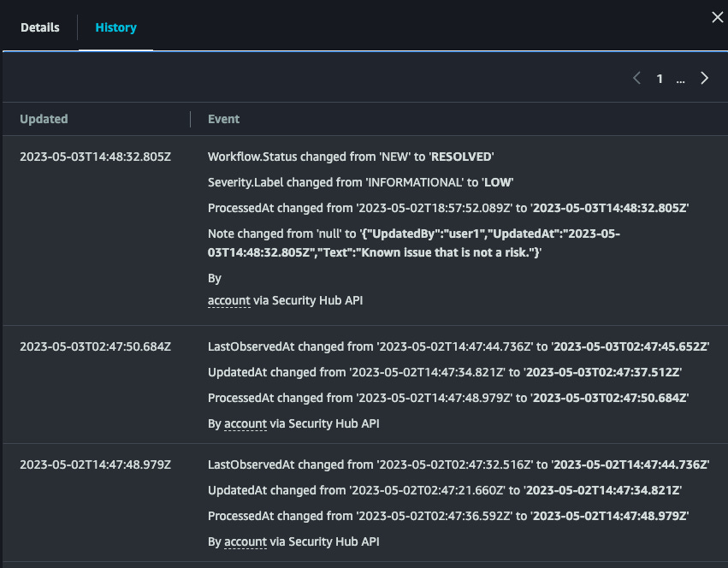Select the 2023-05-03T02:47:50.684Z history entry

point(95,346)
